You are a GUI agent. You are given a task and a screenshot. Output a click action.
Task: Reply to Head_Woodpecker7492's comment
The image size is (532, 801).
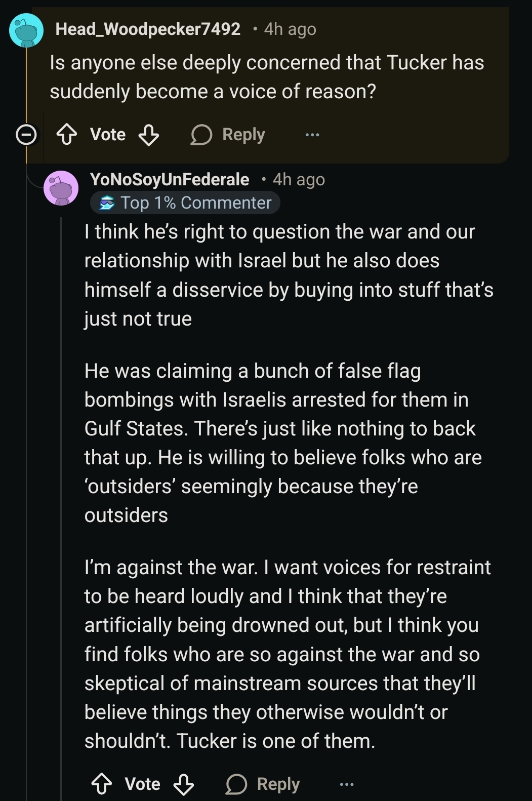228,135
